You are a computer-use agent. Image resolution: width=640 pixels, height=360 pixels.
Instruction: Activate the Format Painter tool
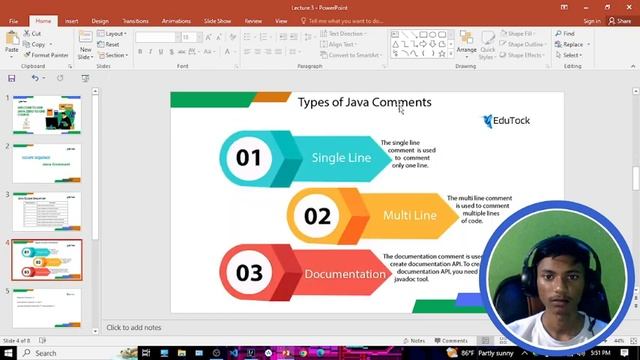pyautogui.click(x=46, y=55)
